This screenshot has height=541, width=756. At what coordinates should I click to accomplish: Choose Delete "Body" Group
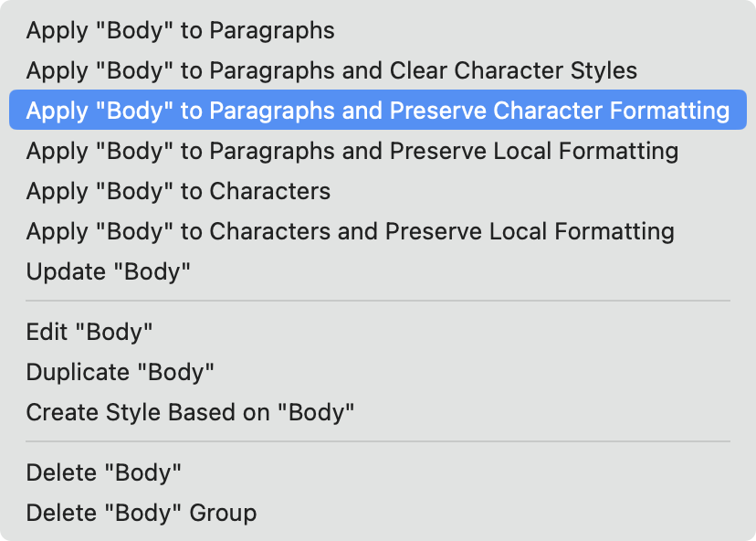(x=141, y=513)
